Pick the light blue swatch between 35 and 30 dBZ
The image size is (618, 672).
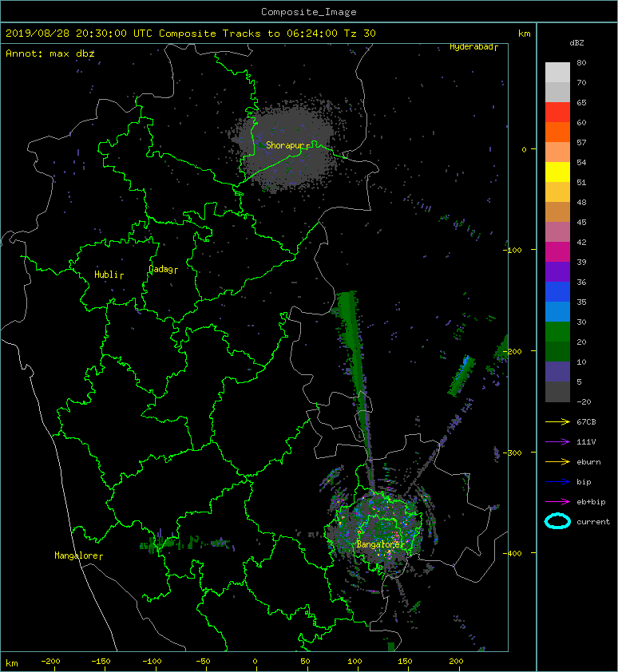(x=557, y=311)
